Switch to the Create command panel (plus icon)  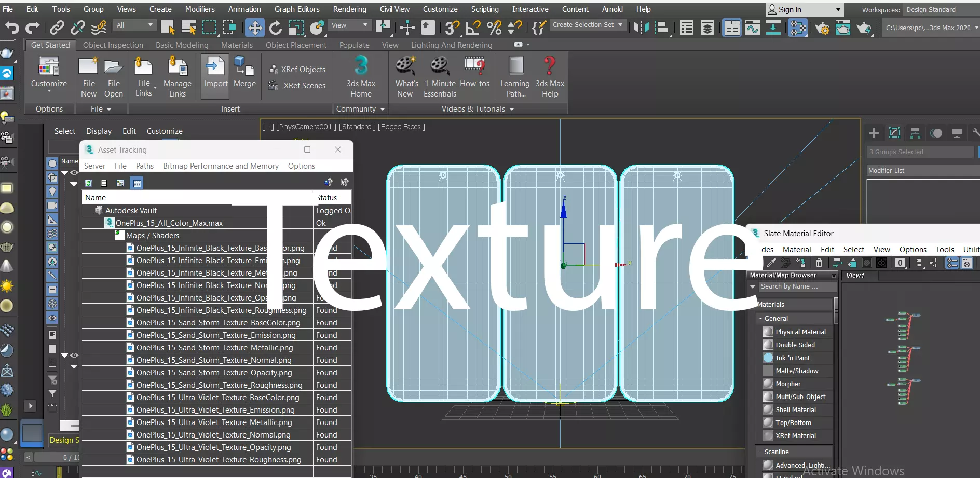tap(874, 133)
